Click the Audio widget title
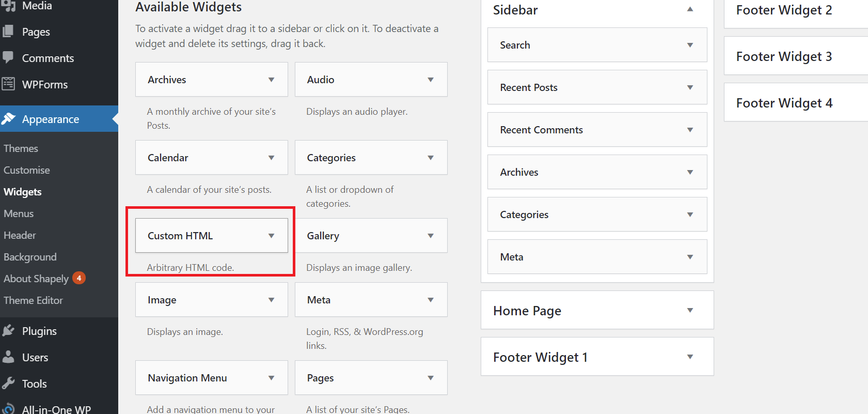This screenshot has height=414, width=868. 321,80
